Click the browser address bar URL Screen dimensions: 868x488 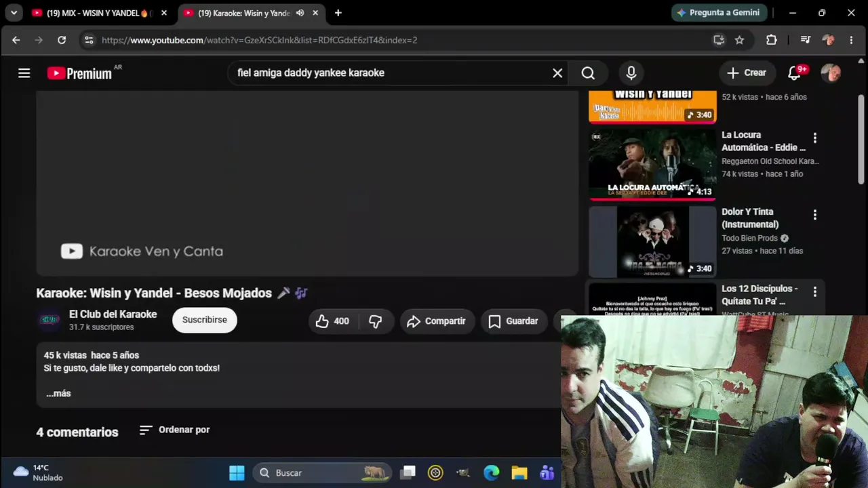click(260, 40)
